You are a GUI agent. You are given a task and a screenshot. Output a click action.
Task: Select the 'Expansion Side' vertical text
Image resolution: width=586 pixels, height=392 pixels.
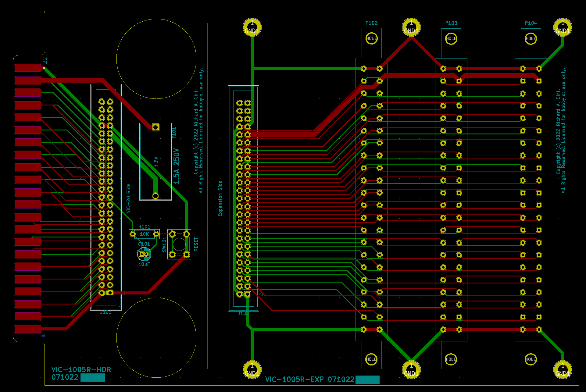(x=220, y=198)
